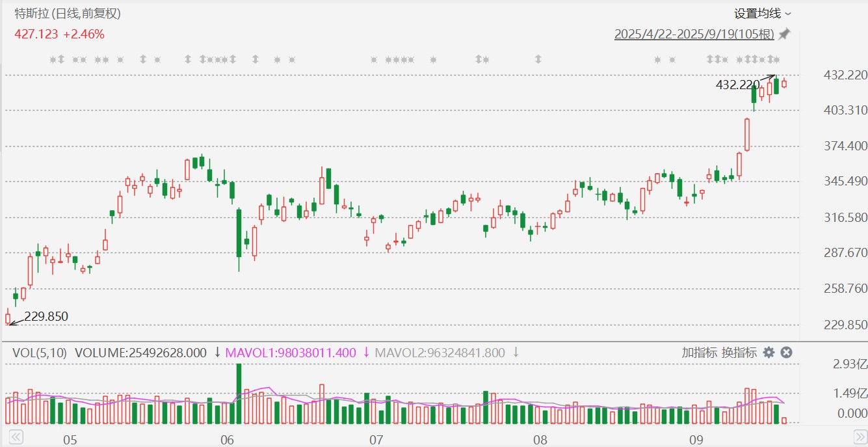Click the down arrow after the VOLUME value
Image resolution: width=868 pixels, height=447 pixels.
pos(217,353)
